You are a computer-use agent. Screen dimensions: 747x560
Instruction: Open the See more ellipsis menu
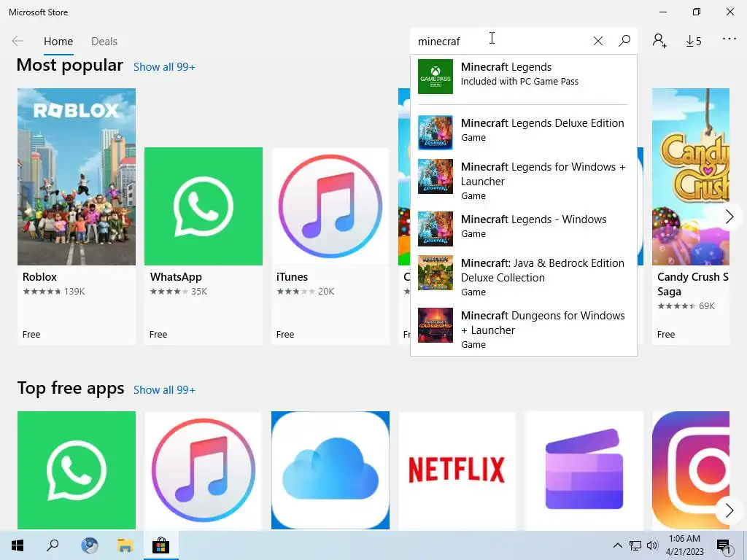(729, 39)
